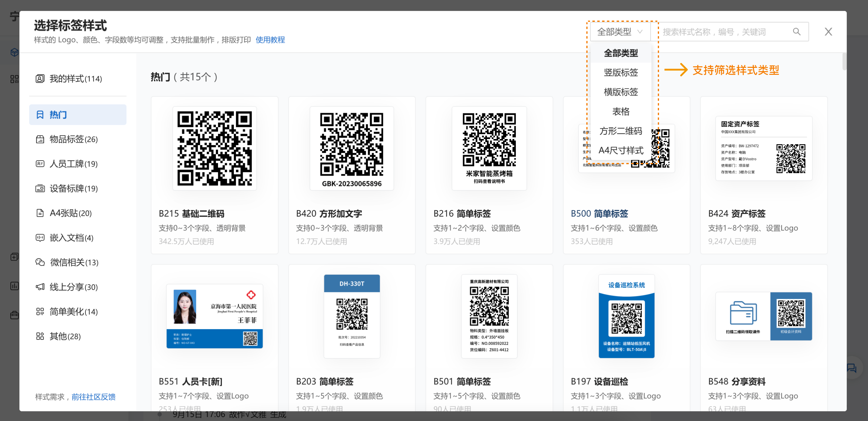
Task: Click the 热门 bookmark icon
Action: point(40,114)
